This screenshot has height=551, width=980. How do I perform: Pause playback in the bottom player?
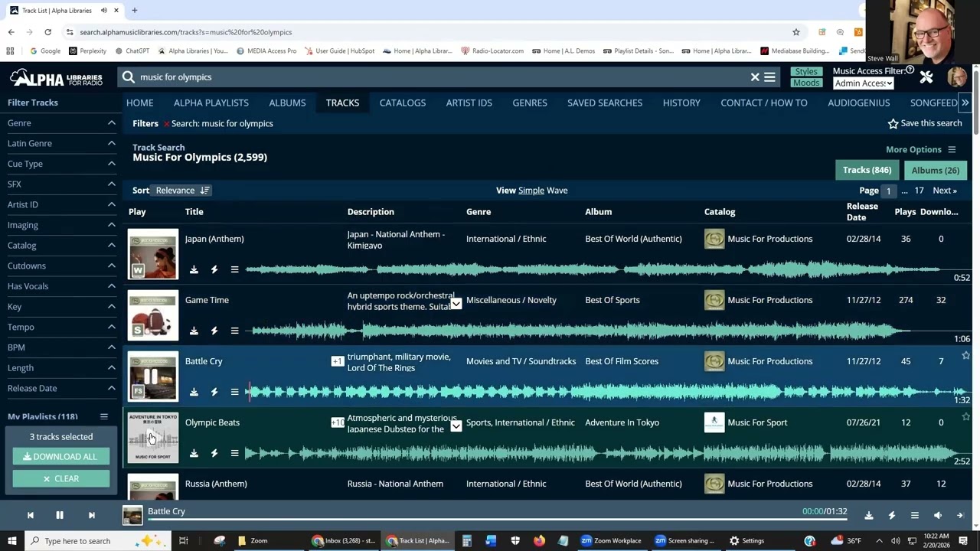pos(59,515)
